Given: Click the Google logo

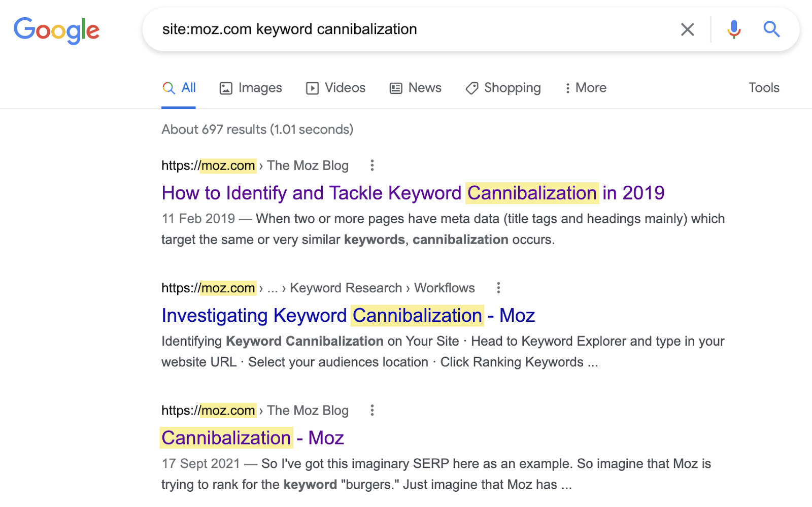Looking at the screenshot, I should pos(56,30).
